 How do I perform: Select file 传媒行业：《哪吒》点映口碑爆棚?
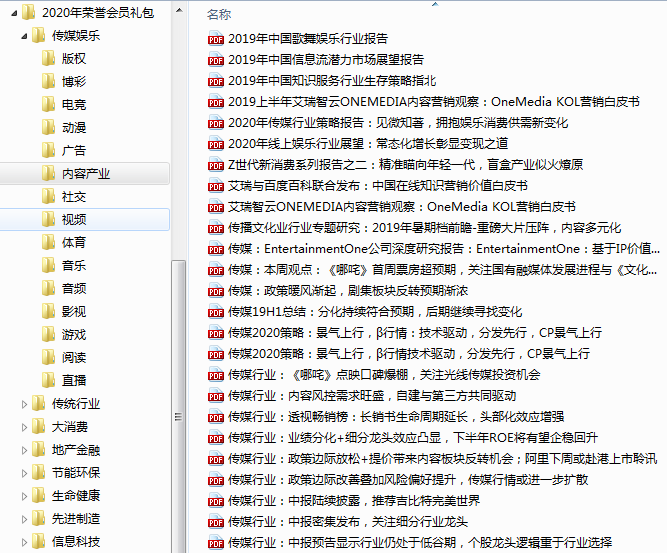pyautogui.click(x=384, y=375)
